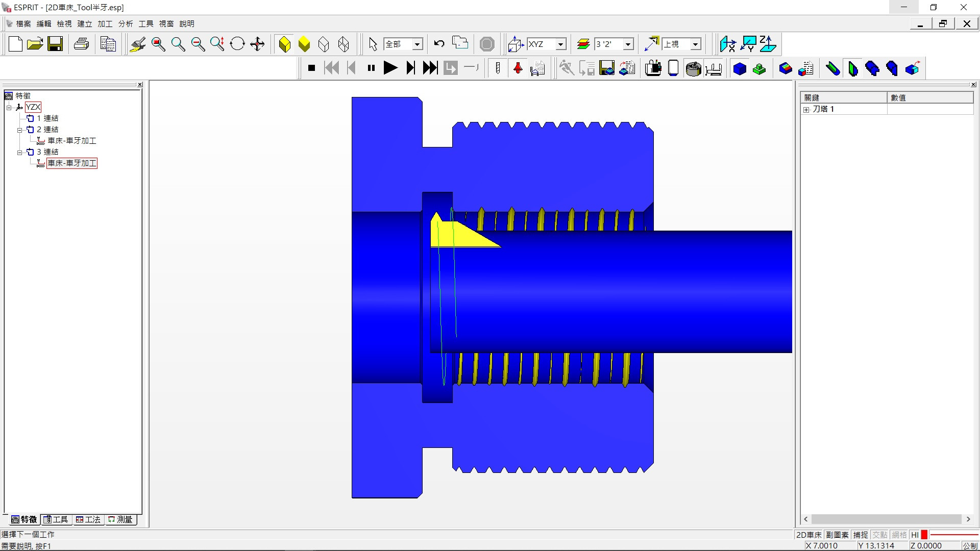Click the pan view four-arrow icon

[x=257, y=44]
